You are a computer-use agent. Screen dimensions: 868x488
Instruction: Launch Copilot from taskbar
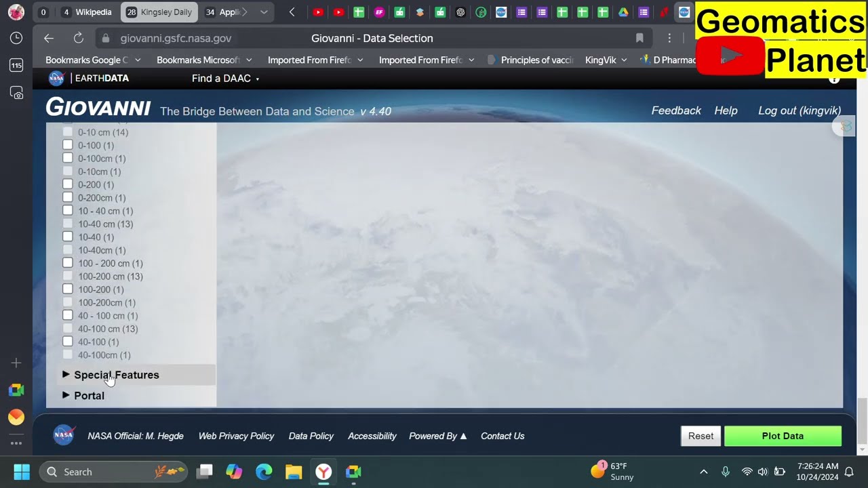[234, 472]
